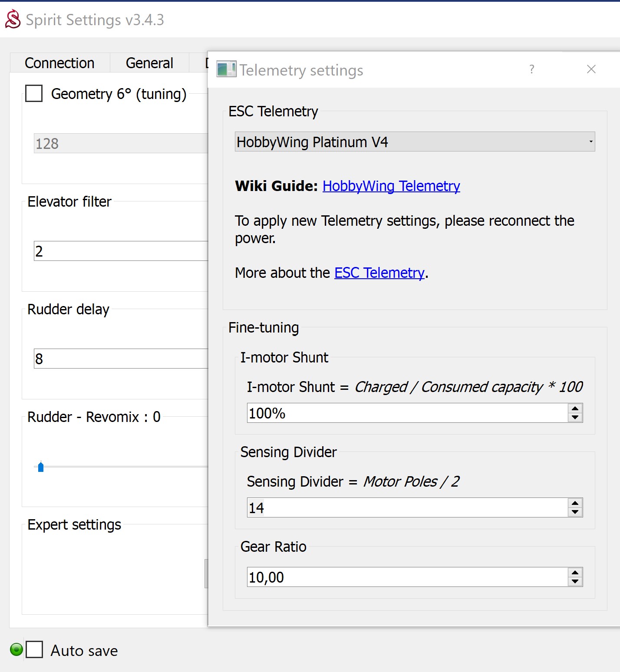620x672 pixels.
Task: Increase I-motor Shunt with up arrow
Action: click(575, 408)
